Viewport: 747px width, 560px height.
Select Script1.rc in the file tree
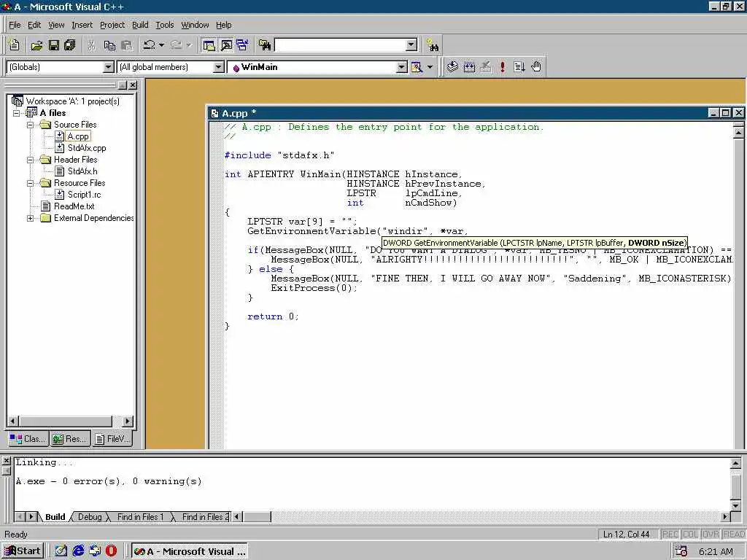[85, 194]
